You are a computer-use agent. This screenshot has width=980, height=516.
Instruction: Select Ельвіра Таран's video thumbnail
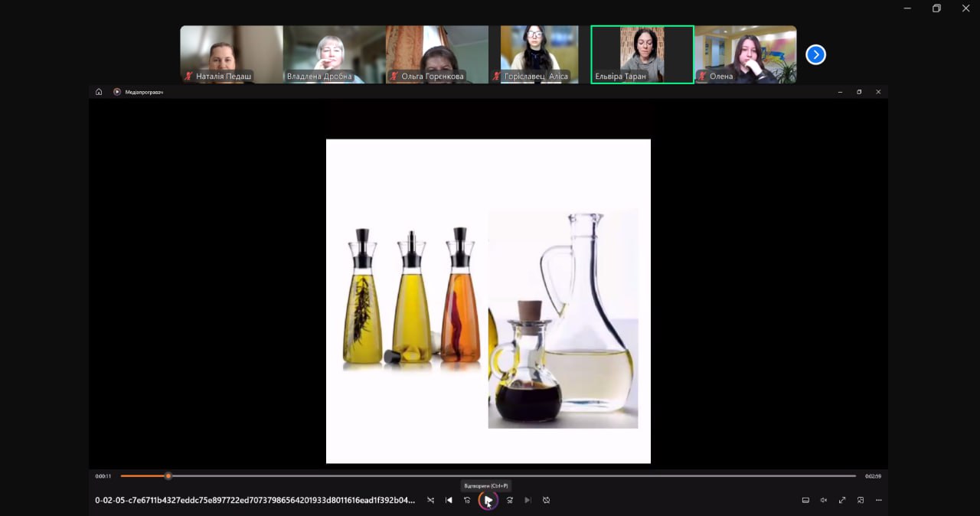click(642, 54)
